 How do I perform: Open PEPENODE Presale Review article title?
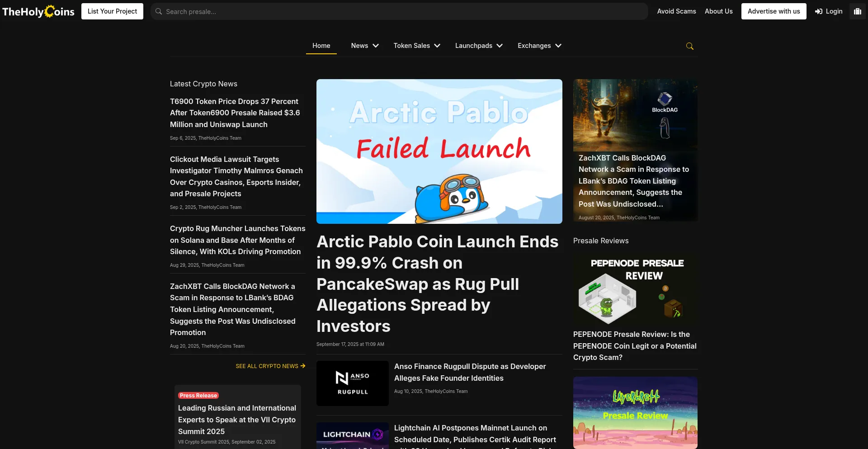(635, 346)
